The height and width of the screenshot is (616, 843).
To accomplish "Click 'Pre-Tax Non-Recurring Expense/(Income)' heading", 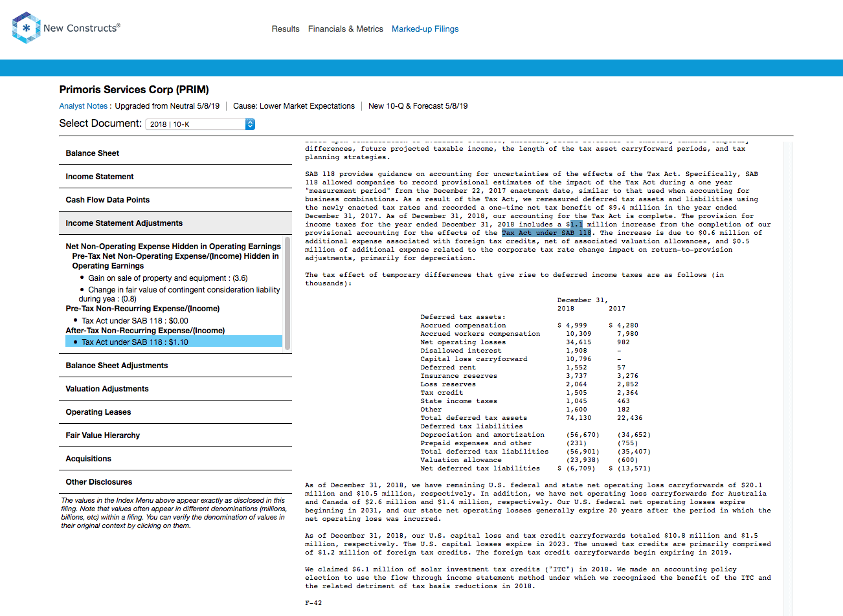I will [x=142, y=309].
